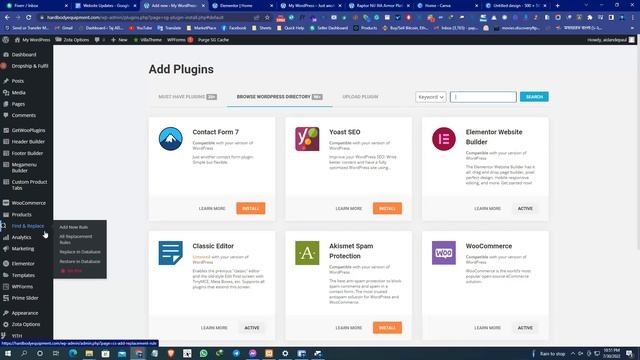Open Zota Options in the admin bar
Screen dimensions: 640x360
click(x=72, y=40)
